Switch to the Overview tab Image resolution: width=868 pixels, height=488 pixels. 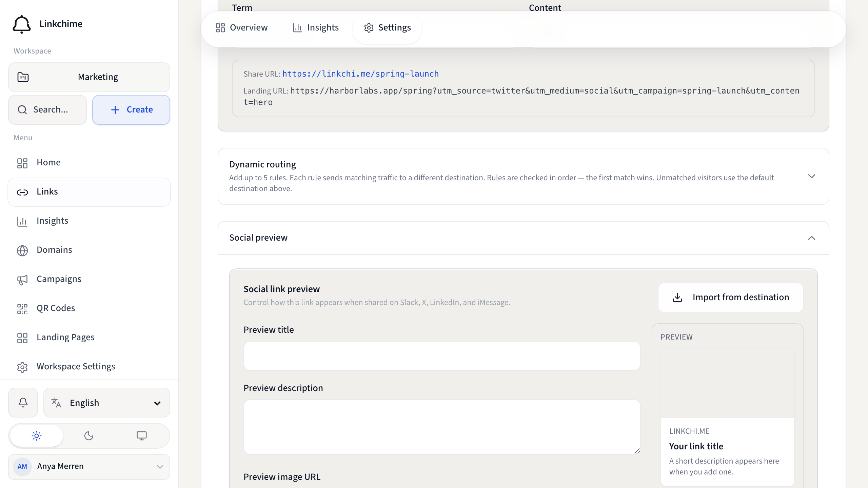pos(242,28)
